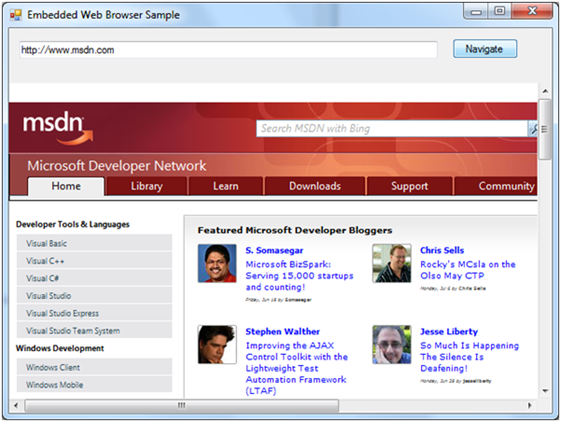Open the Visual C++ link

click(94, 261)
